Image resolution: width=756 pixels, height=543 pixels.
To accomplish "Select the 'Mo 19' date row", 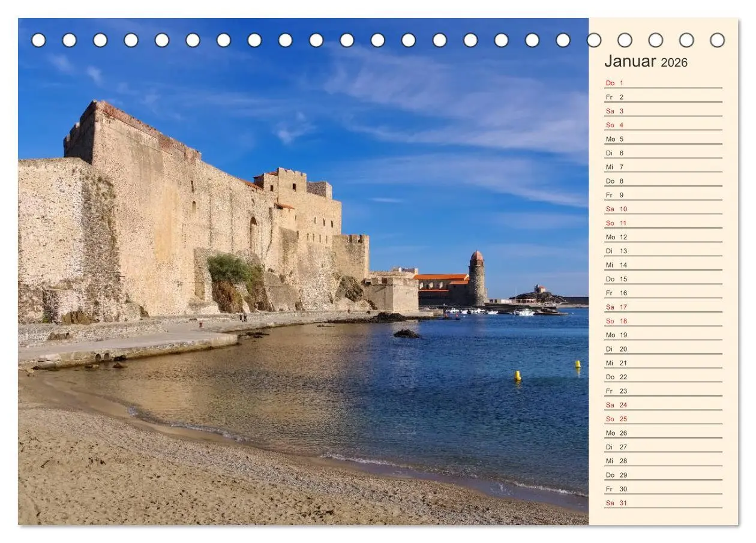I will pyautogui.click(x=663, y=335).
